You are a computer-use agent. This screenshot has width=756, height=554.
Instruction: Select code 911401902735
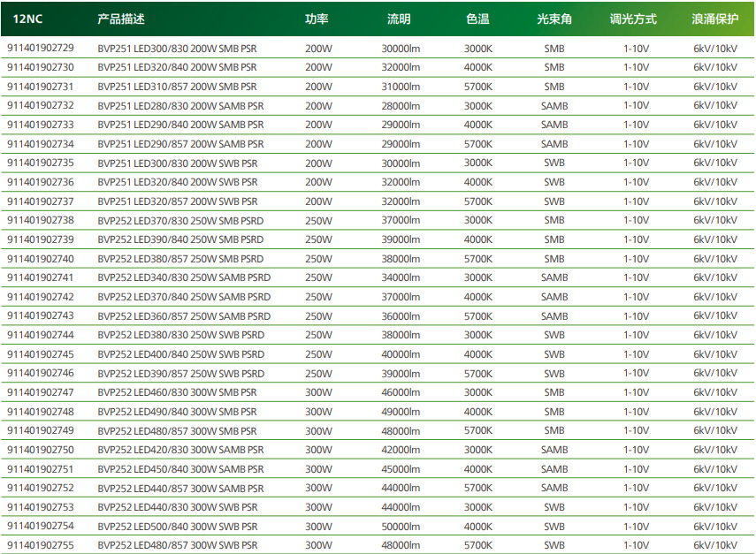[x=41, y=163]
